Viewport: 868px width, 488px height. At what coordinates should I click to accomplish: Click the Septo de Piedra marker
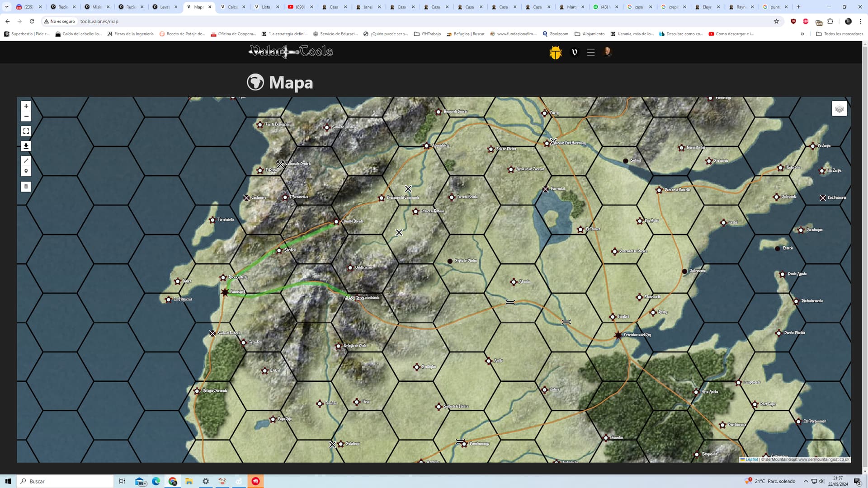450,261
